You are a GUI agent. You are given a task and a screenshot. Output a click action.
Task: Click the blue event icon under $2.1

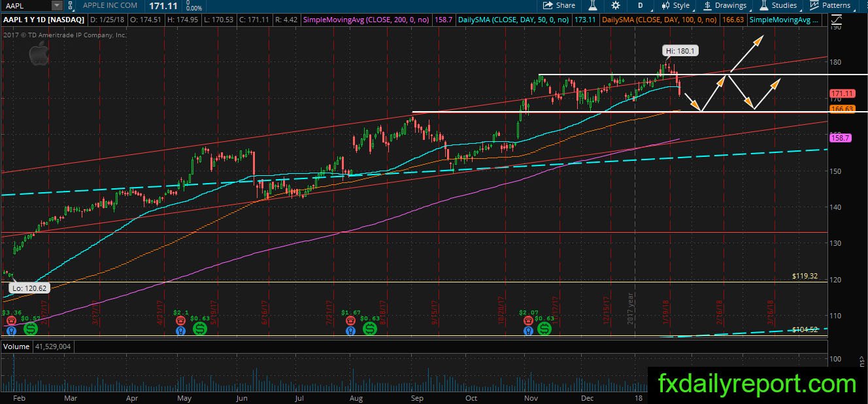(x=182, y=331)
